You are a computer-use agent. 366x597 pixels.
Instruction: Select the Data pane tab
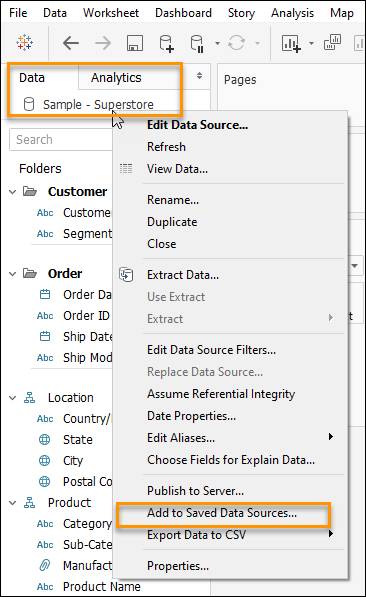click(x=32, y=78)
